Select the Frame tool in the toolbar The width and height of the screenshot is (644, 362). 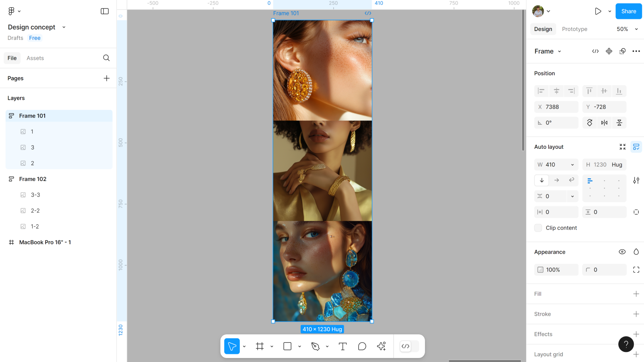click(x=260, y=346)
